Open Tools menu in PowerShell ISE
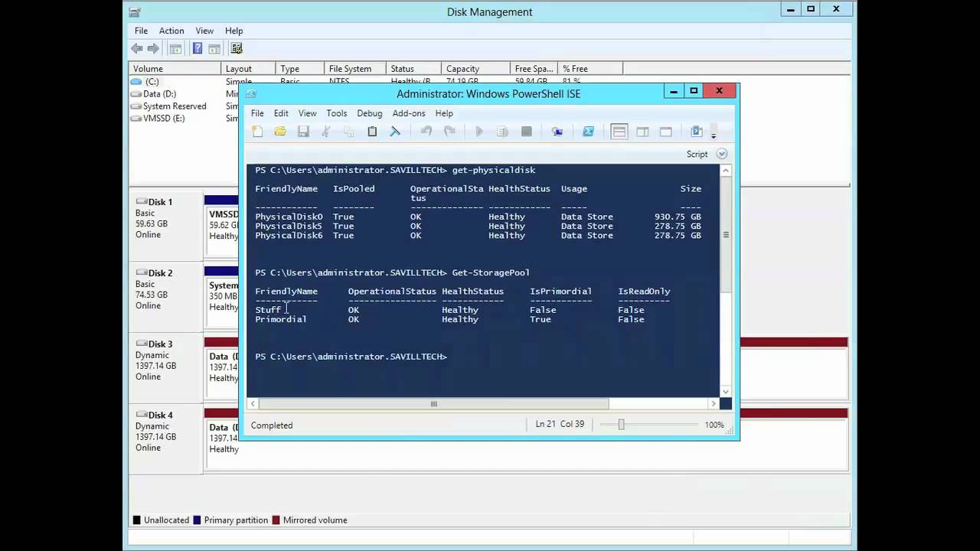980x551 pixels. tap(337, 113)
